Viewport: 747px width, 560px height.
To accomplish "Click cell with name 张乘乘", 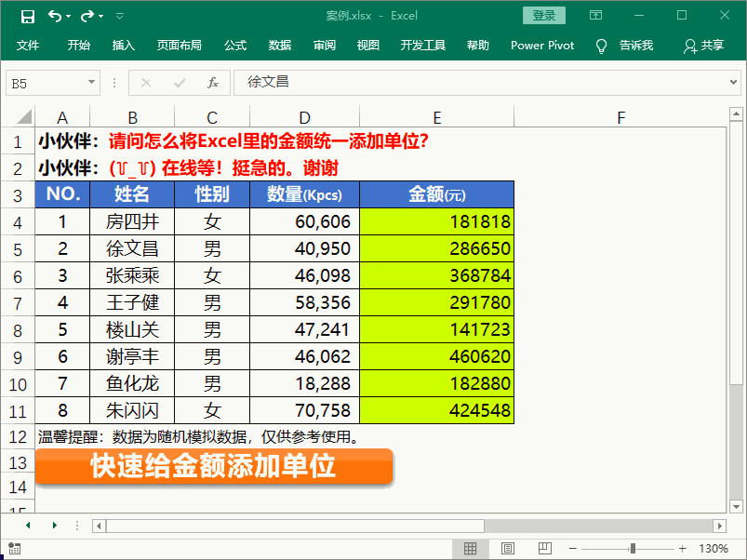I will pyautogui.click(x=132, y=275).
